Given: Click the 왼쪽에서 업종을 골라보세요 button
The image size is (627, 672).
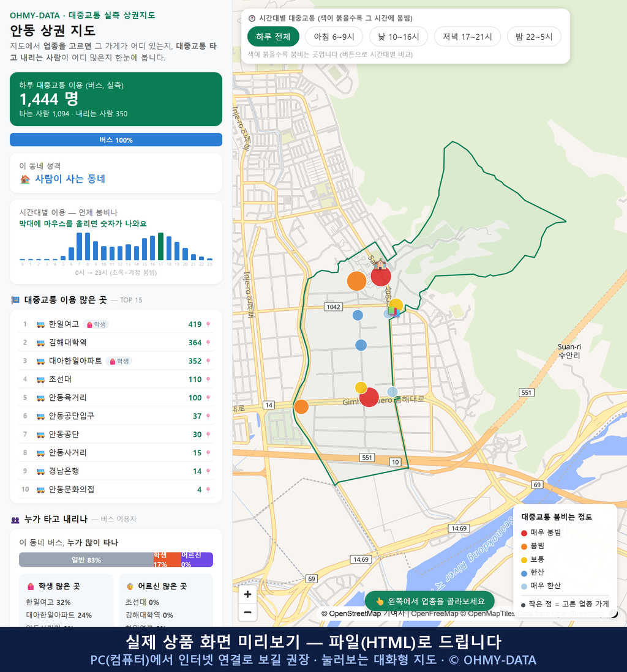Looking at the screenshot, I should click(x=429, y=601).
